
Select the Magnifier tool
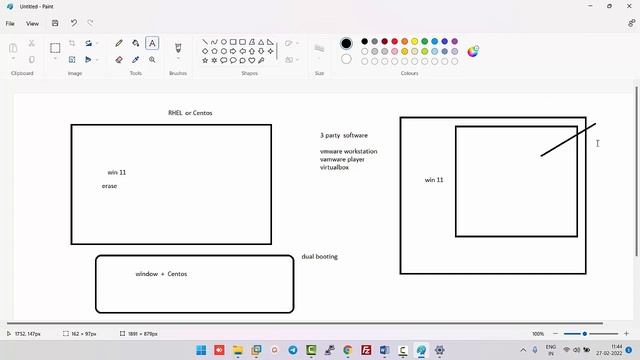[152, 60]
